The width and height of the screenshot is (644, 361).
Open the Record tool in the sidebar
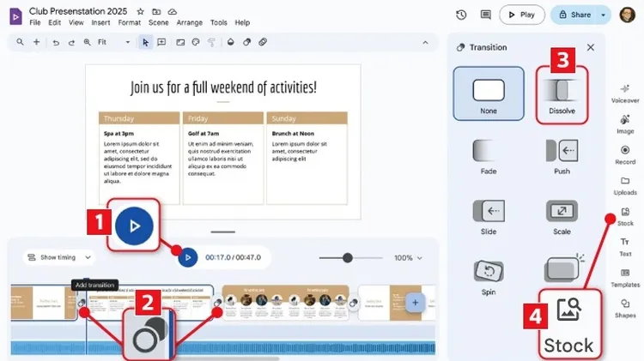tap(624, 153)
